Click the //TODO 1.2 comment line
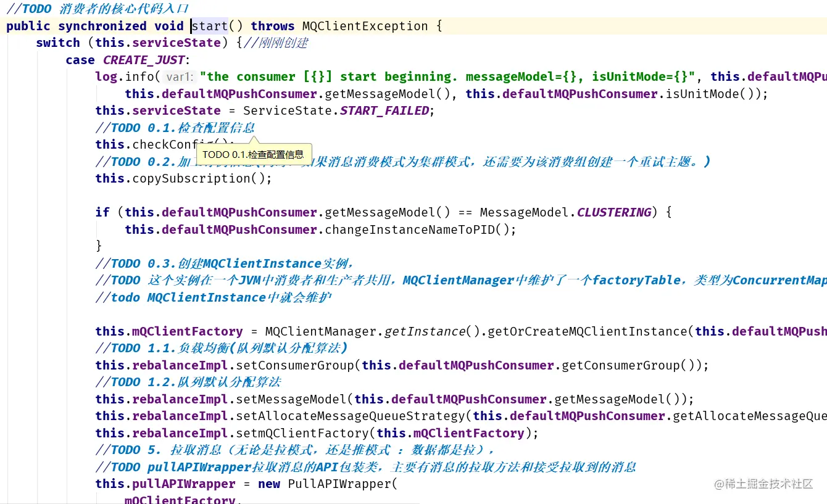 pos(188,382)
